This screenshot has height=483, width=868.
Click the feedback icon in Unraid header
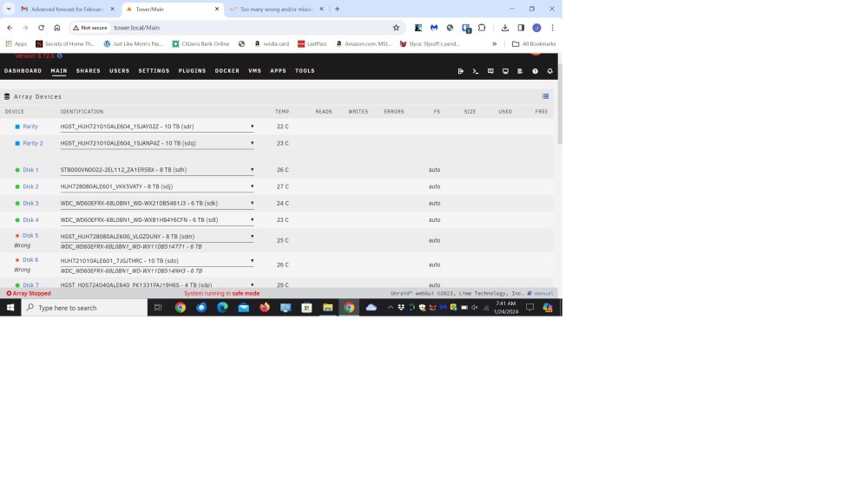click(490, 71)
